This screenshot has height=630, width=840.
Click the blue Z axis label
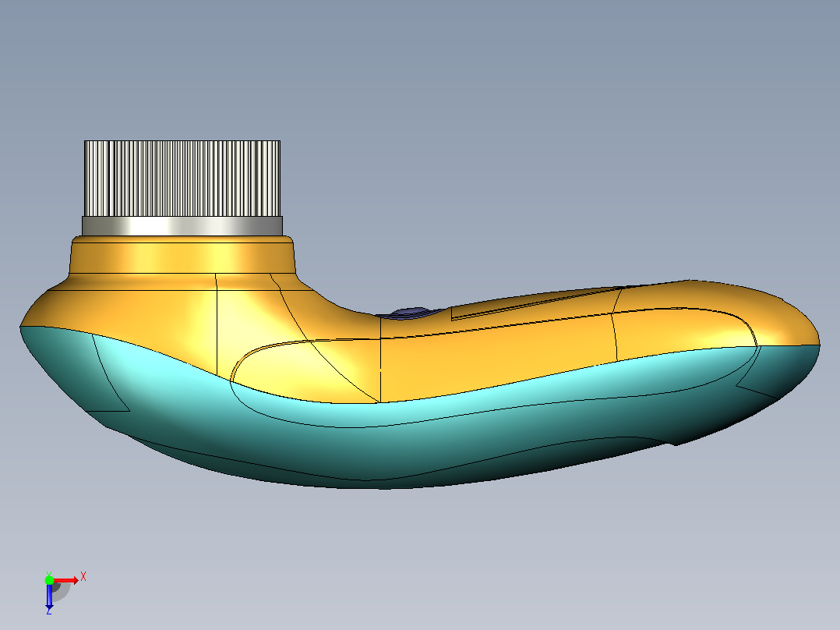coord(49,611)
